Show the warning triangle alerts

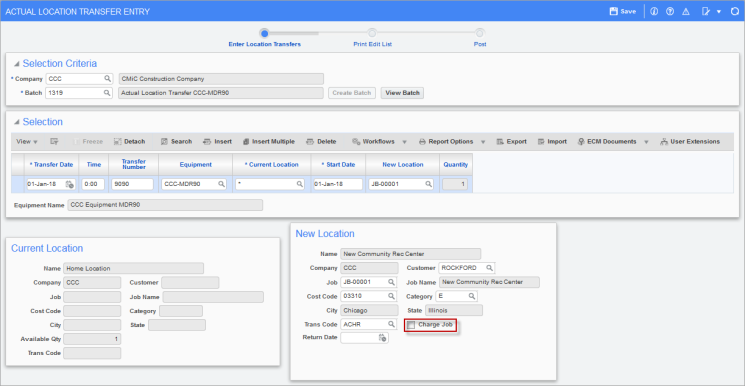(686, 11)
